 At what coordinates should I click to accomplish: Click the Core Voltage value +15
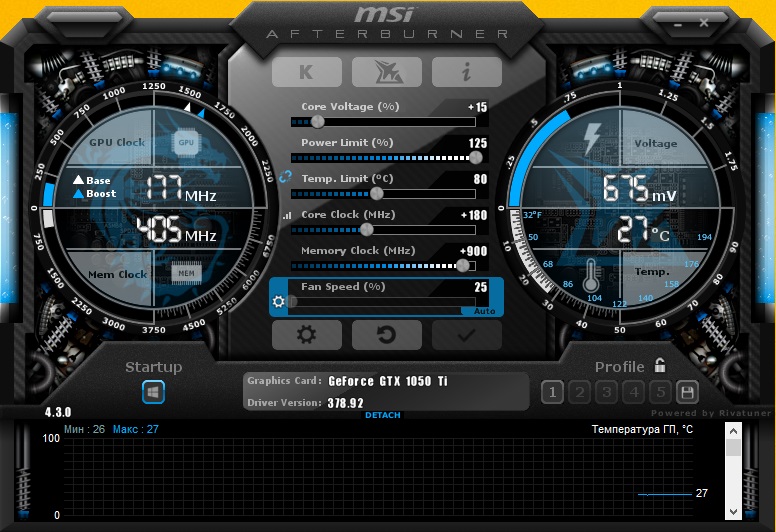click(478, 107)
